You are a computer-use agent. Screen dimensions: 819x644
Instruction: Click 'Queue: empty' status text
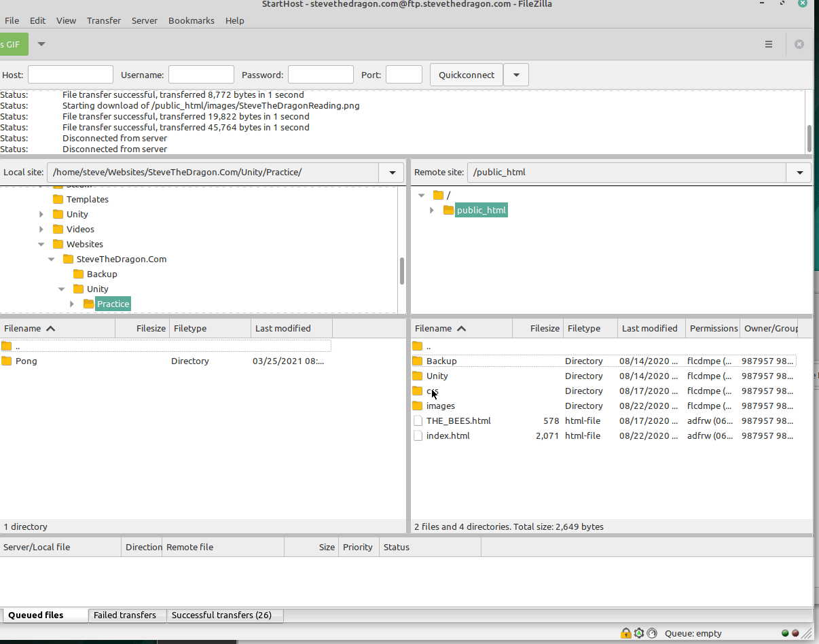(x=693, y=633)
